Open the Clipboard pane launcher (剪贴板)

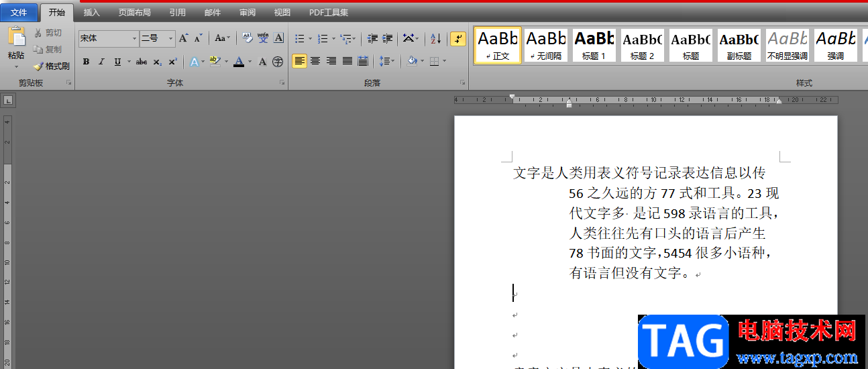point(68,83)
